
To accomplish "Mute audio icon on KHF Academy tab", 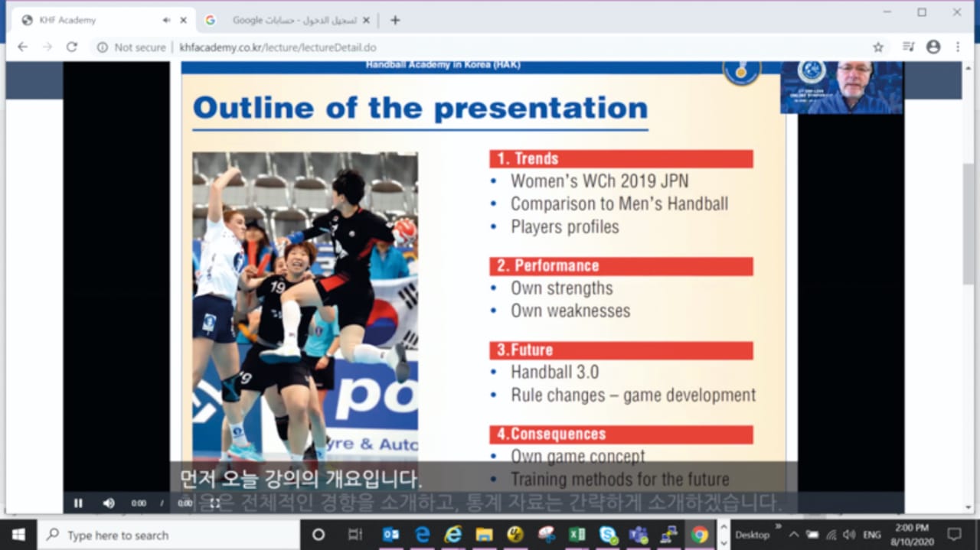I will [x=166, y=21].
